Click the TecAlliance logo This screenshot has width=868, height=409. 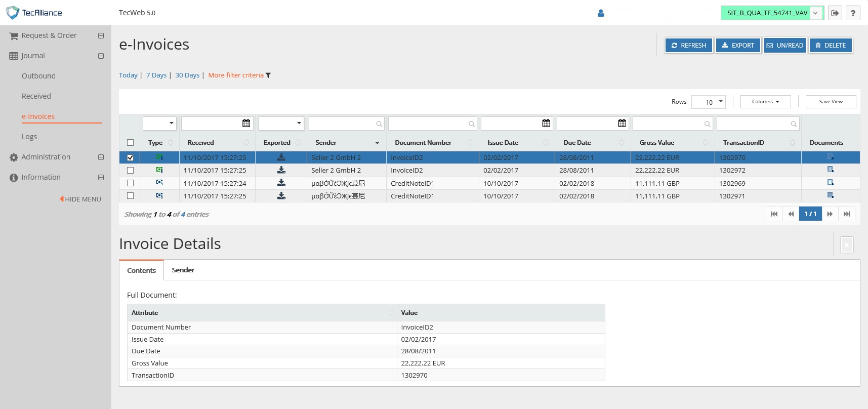34,13
